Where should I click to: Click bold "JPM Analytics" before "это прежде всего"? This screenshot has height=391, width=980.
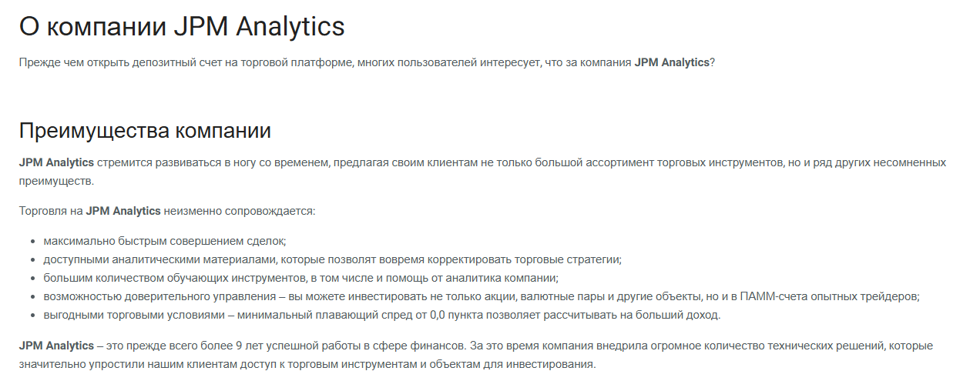[56, 346]
